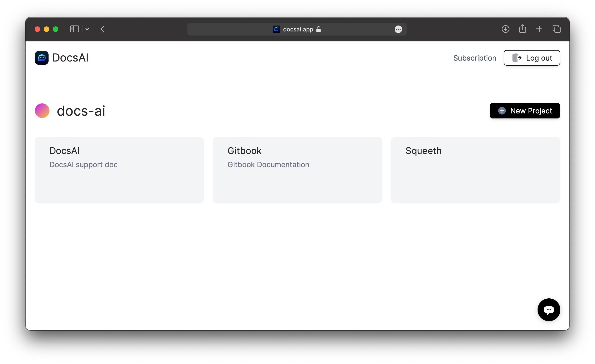Toggle the Safari sidebar icon
The height and width of the screenshot is (364, 595).
(74, 29)
